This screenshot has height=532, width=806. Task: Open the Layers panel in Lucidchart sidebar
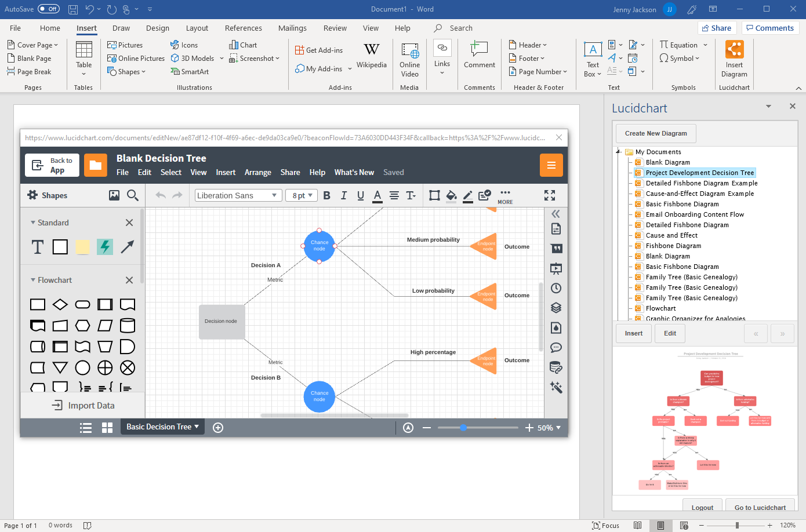click(x=556, y=308)
